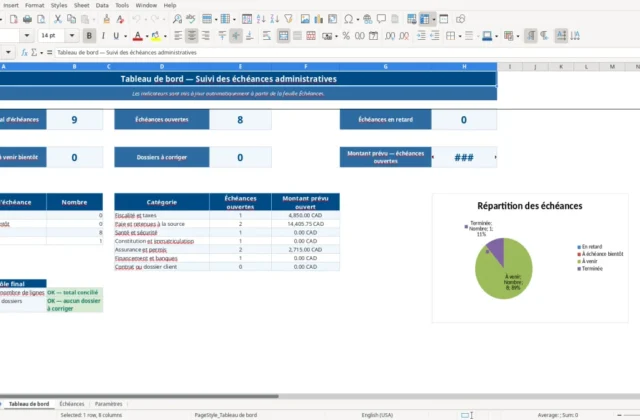The image size is (640, 420).
Task: Open the Conditional Formatting dropdown arrow
Action: point(518,36)
